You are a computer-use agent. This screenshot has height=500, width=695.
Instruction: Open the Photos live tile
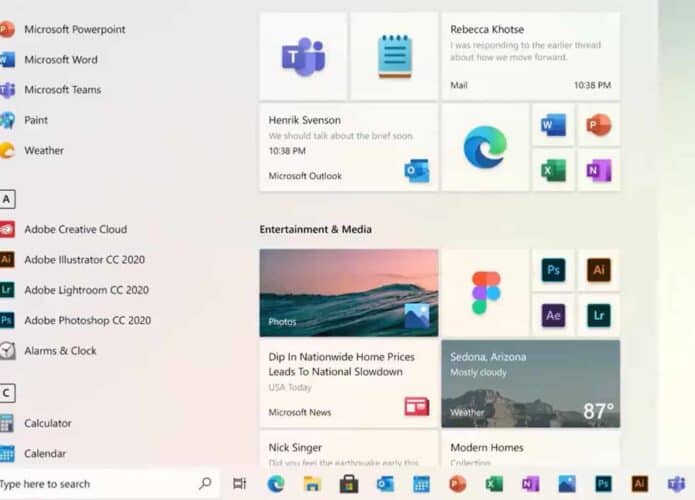(x=349, y=293)
